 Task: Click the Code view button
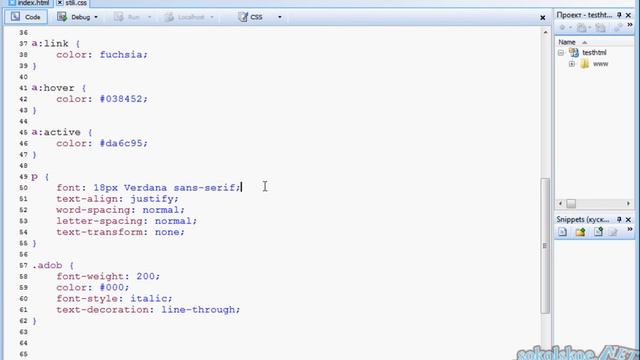pos(26,17)
